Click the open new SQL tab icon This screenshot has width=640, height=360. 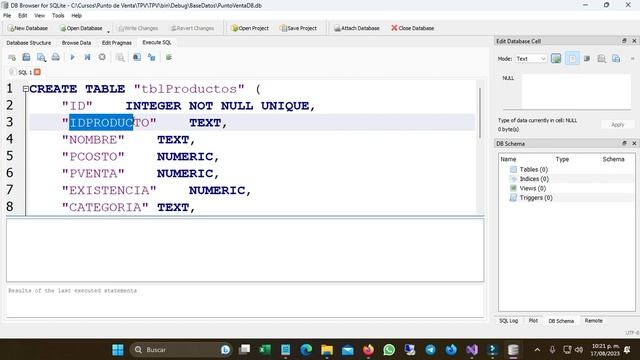[x=12, y=58]
